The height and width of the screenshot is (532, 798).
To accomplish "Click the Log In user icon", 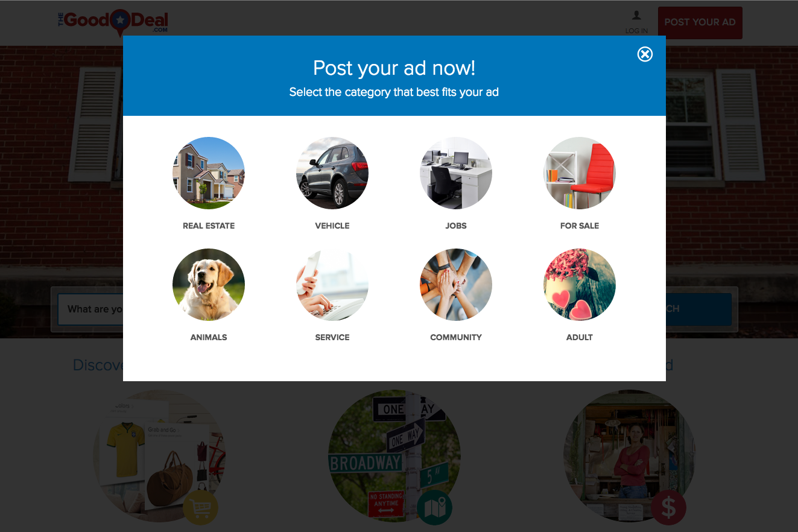I will click(636, 16).
